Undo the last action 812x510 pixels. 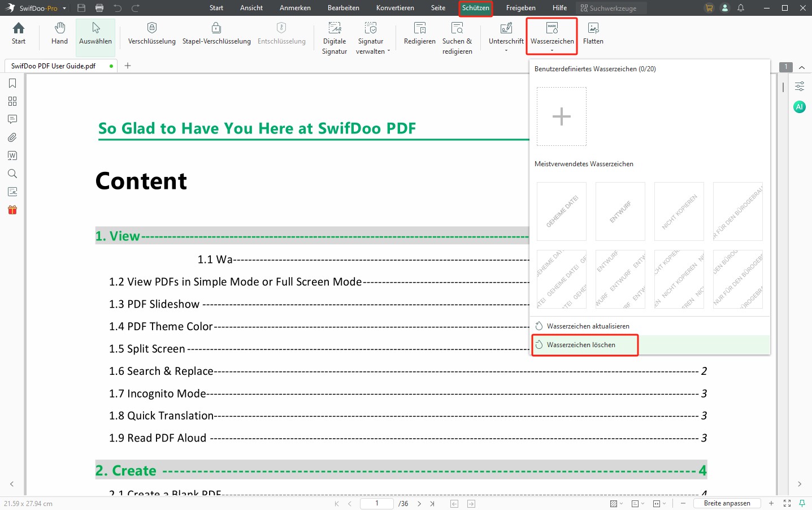click(118, 8)
